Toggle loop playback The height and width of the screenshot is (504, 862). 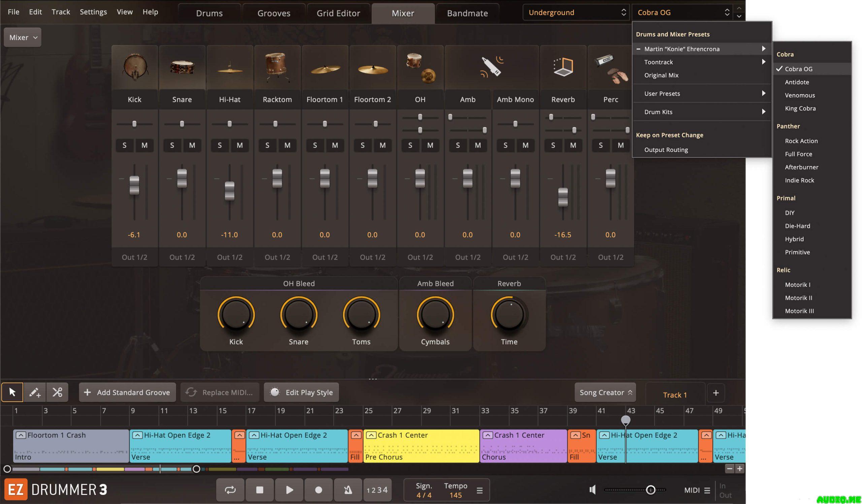[230, 490]
